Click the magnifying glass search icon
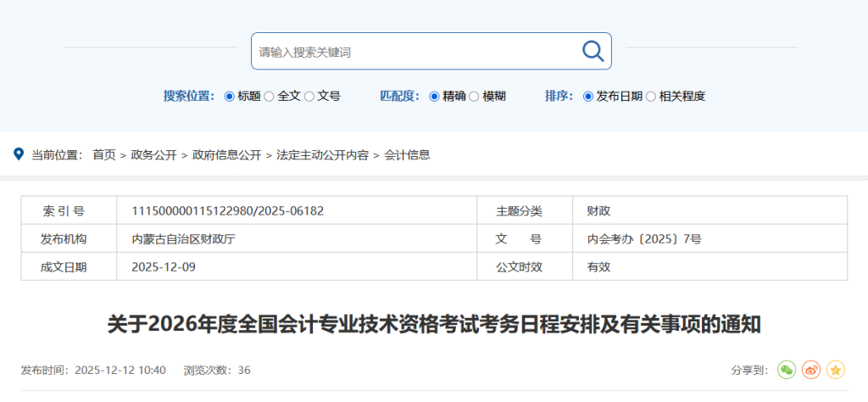This screenshot has width=868, height=402. (593, 51)
